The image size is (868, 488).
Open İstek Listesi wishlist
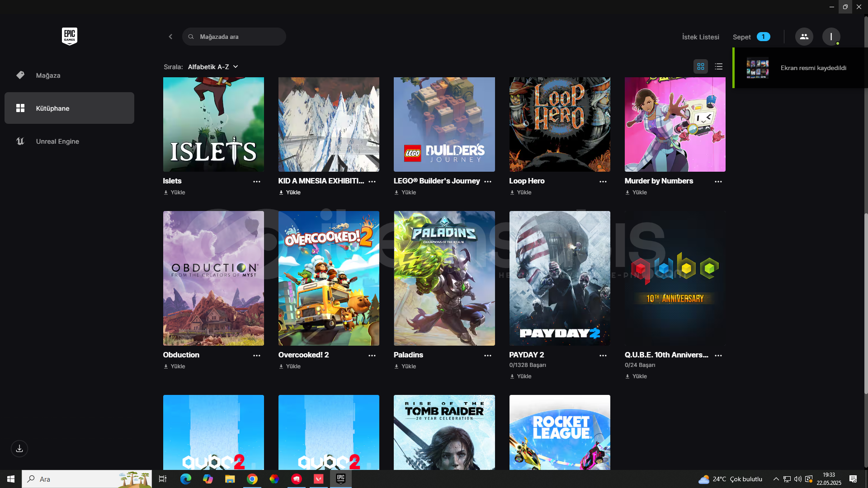tap(700, 37)
